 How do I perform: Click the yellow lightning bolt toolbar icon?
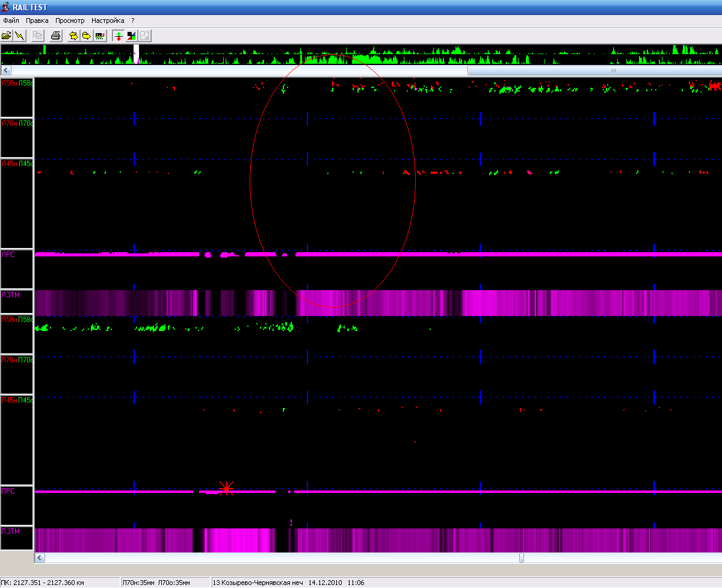(x=20, y=36)
